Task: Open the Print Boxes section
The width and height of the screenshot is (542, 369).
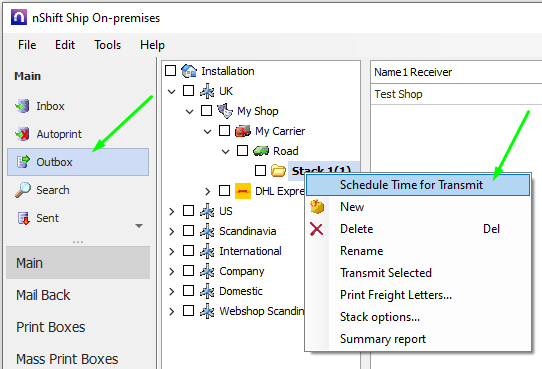Action: (x=78, y=327)
